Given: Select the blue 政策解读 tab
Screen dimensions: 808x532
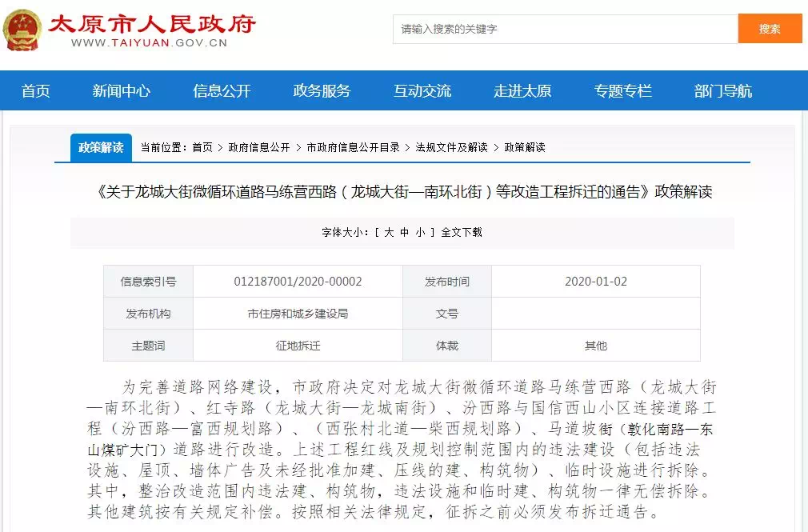Looking at the screenshot, I should click(x=101, y=147).
